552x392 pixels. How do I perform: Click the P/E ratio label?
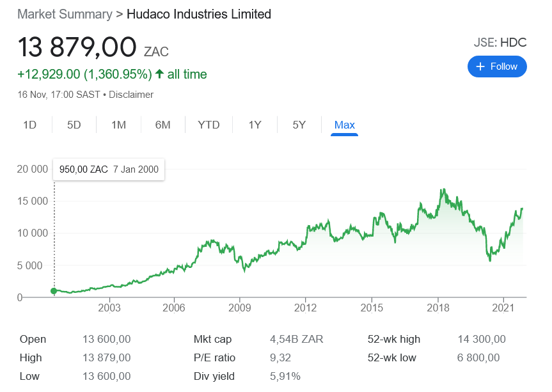[x=214, y=358]
